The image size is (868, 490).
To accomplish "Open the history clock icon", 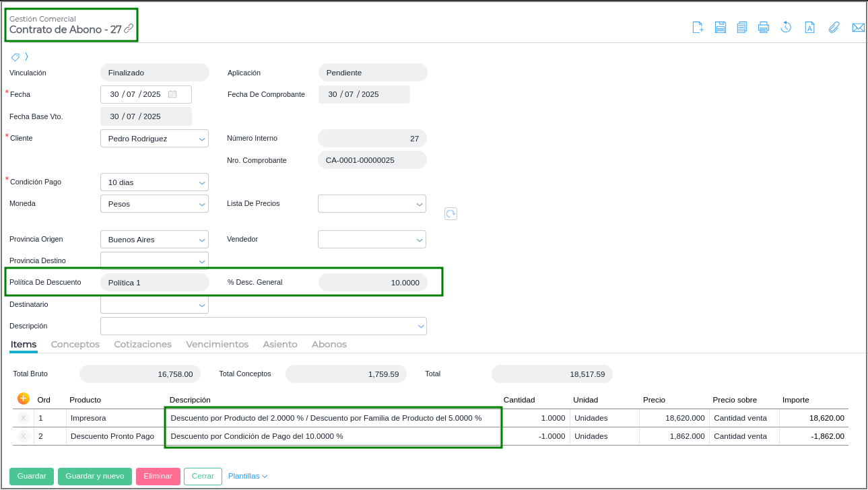I will [785, 28].
